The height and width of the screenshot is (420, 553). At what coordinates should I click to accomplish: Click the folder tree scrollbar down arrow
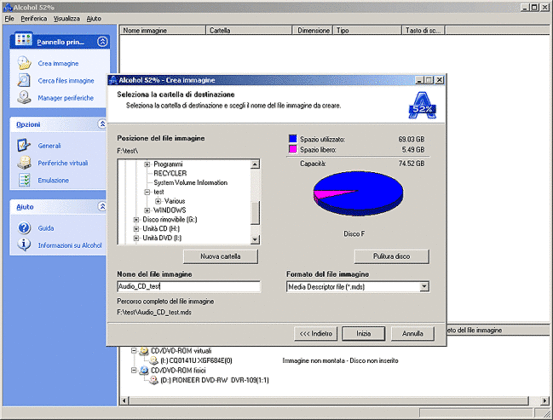[x=255, y=239]
